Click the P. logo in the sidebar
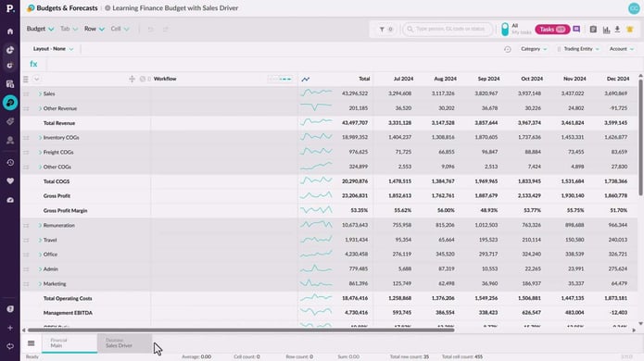The image size is (644, 361). pos(10,8)
